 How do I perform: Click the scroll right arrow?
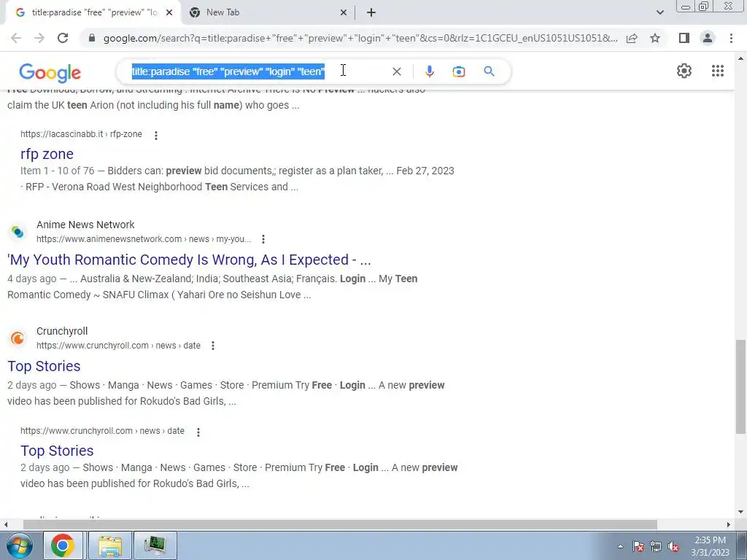click(729, 524)
